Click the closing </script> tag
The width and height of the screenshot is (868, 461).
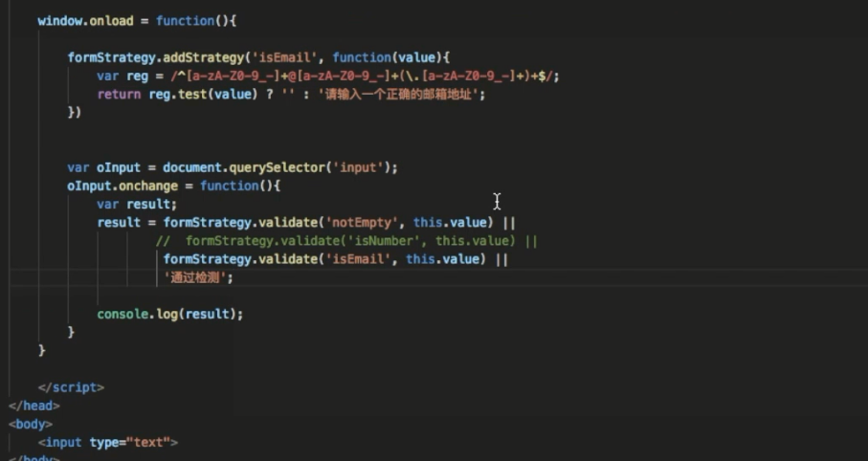pyautogui.click(x=71, y=387)
